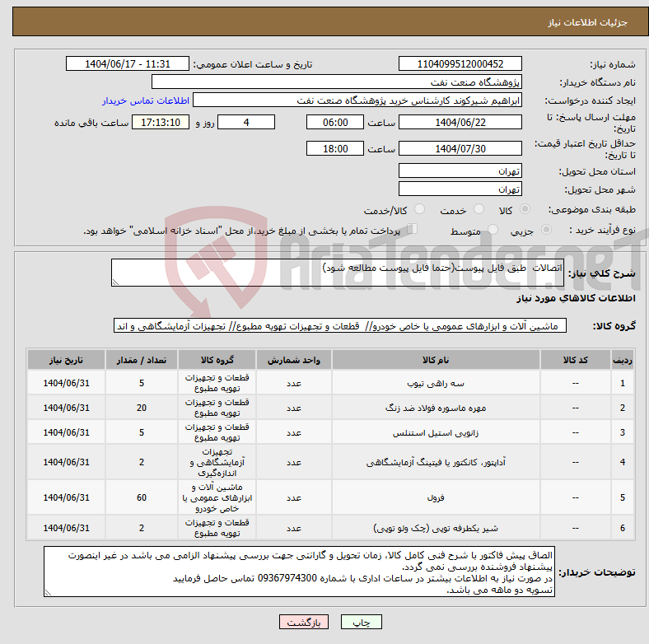Click the کد کالا column header

click(576, 360)
